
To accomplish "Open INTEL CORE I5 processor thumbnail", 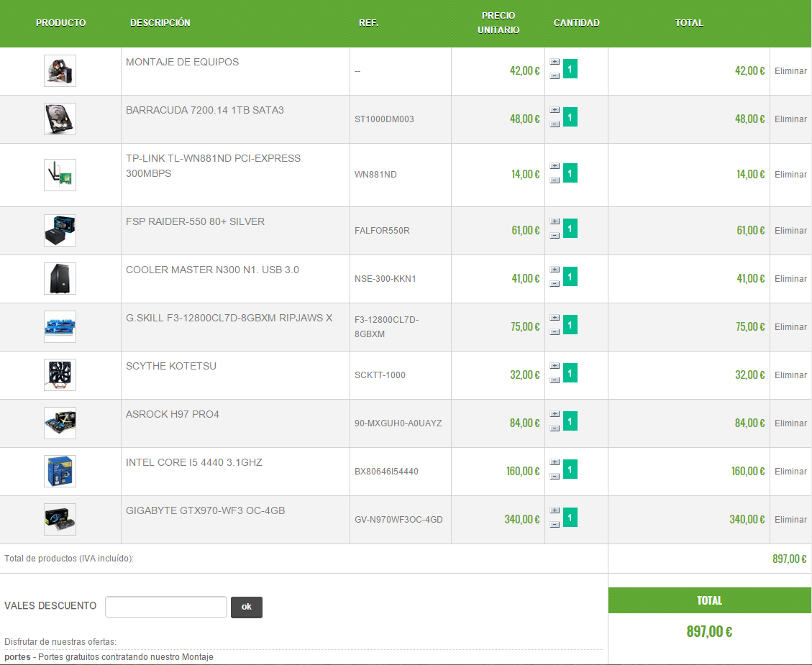I will pyautogui.click(x=60, y=471).
